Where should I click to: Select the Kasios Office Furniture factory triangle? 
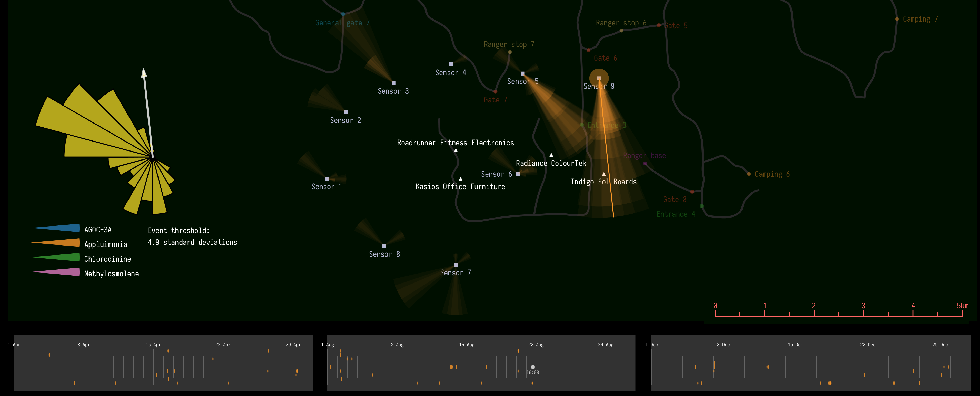tap(461, 179)
